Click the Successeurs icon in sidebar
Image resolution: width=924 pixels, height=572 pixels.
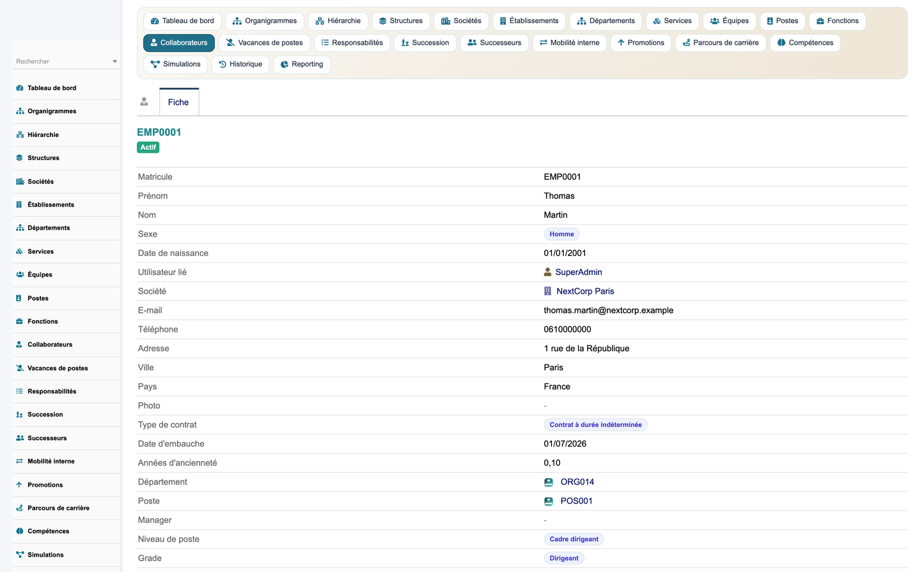pos(20,438)
